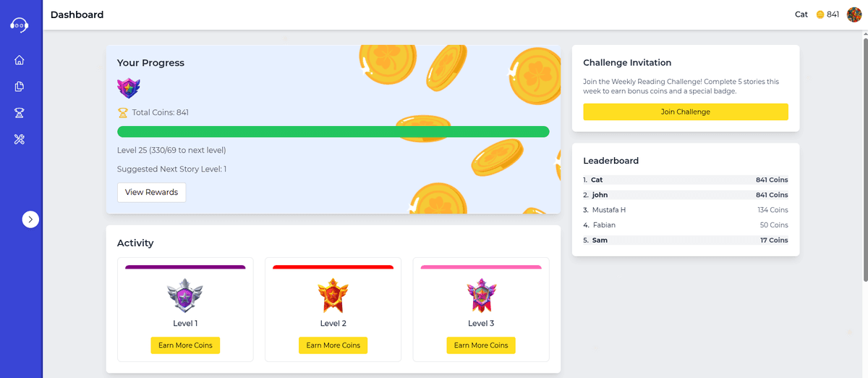Click the headset logo icon in sidebar
Screen dimensions: 868x378
(20, 25)
